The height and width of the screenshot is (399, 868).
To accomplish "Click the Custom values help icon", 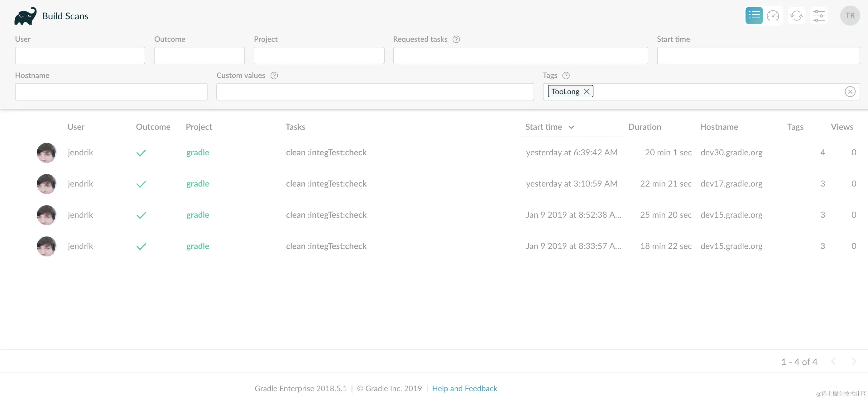I will pos(274,75).
